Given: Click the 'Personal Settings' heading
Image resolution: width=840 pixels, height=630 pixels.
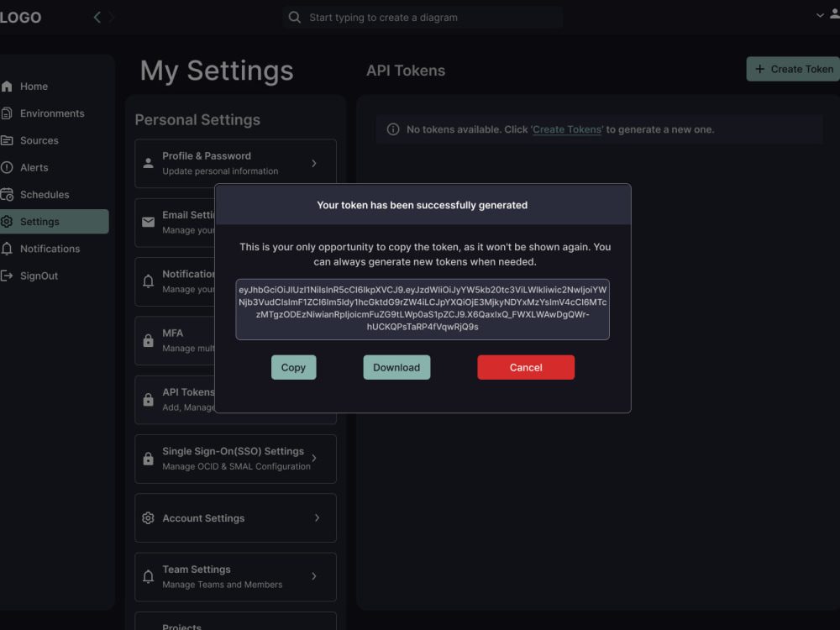Looking at the screenshot, I should 197,120.
